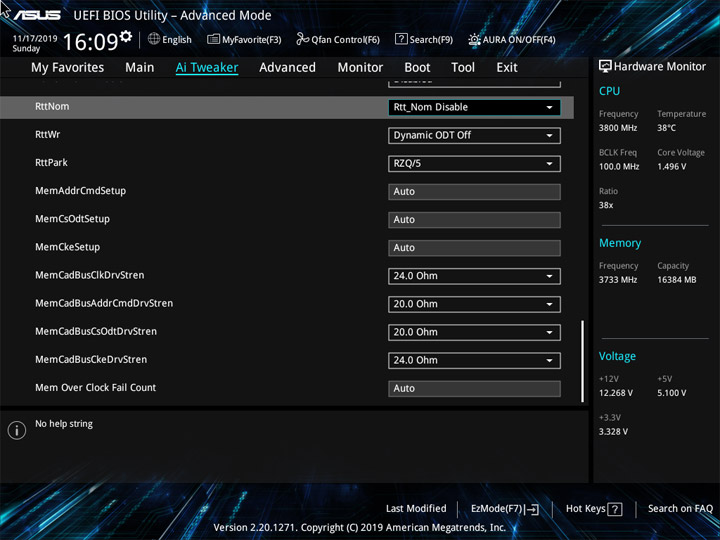720x540 pixels.
Task: Click the MemCkeSetup Auto field
Action: pos(474,248)
